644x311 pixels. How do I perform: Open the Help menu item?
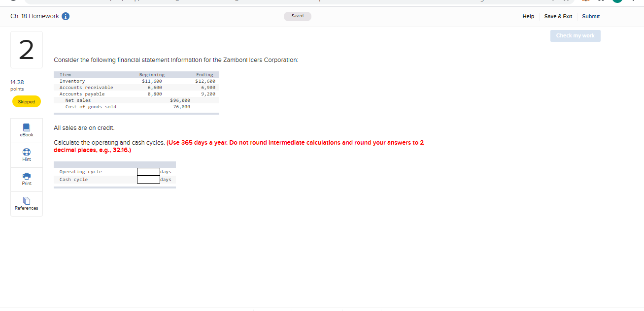click(528, 16)
